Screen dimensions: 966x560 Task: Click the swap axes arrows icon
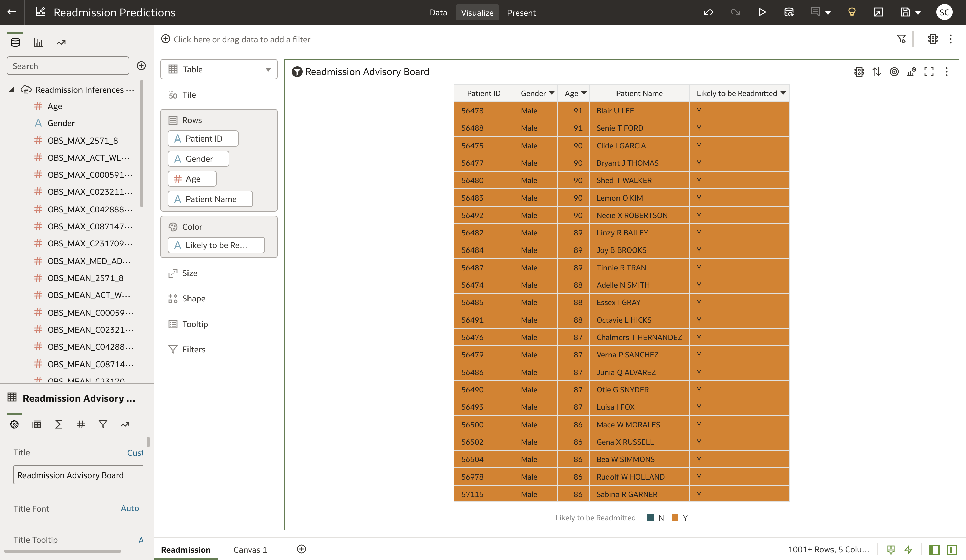877,72
